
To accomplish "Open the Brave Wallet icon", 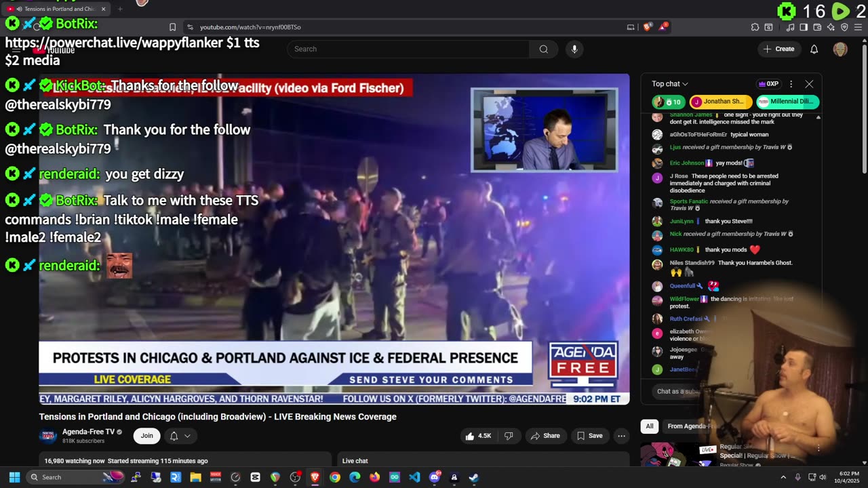I will coord(817,27).
